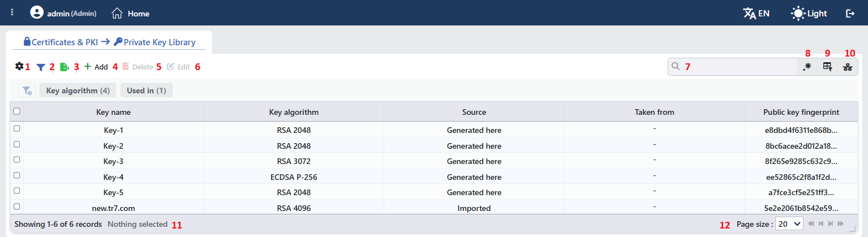Viewport: 868px width, 237px height.
Task: Click the blue filter funnel icon
Action: pyautogui.click(x=40, y=67)
